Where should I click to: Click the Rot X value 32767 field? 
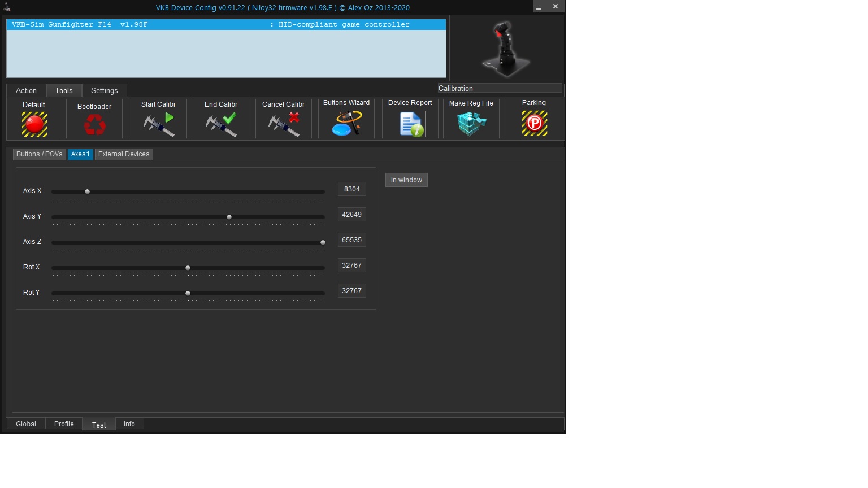(352, 265)
